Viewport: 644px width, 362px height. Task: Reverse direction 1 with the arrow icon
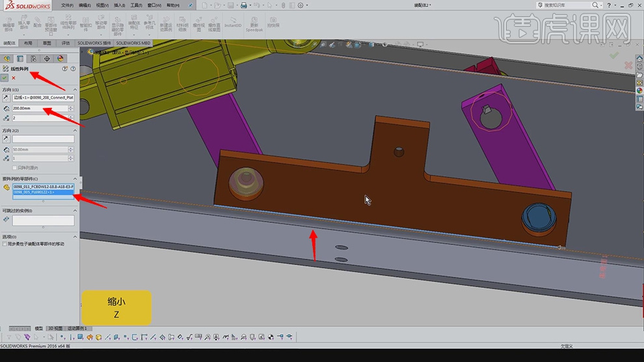click(6, 97)
